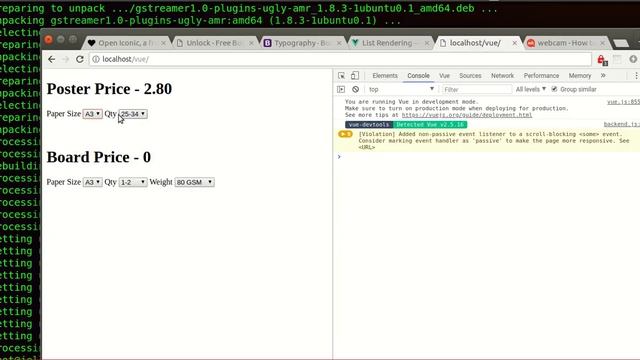Close the localhost/vue/ tab
Viewport: 640px width, 360px height.
pyautogui.click(x=515, y=43)
